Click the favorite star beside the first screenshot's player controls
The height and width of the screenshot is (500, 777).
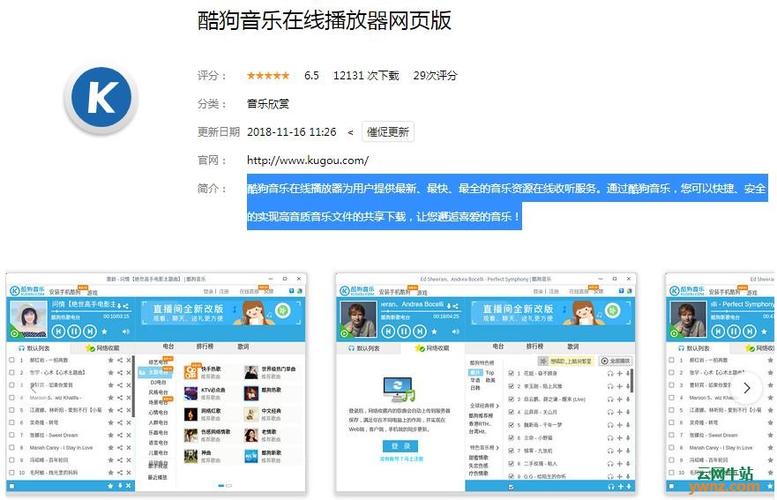click(105, 331)
